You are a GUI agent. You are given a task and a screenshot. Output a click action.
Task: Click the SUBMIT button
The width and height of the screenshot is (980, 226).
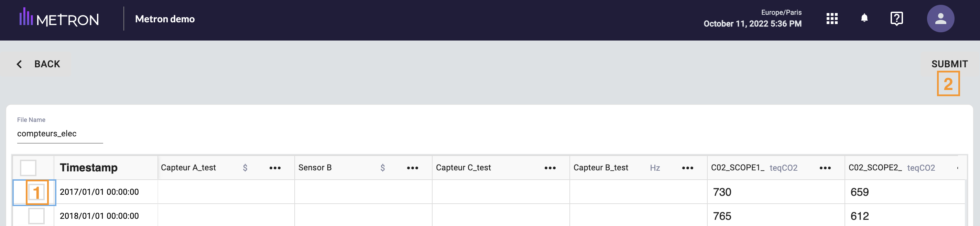coord(949,64)
